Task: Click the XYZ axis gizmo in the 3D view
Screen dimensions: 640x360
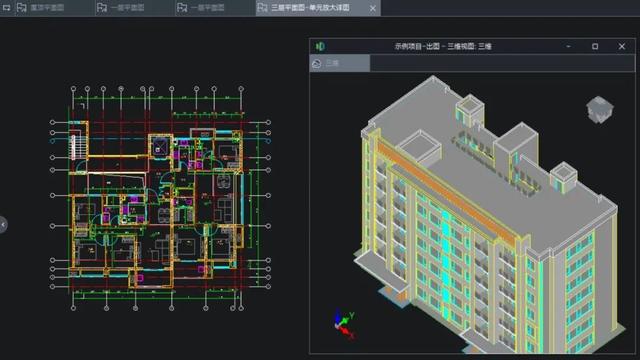Action: click(344, 324)
